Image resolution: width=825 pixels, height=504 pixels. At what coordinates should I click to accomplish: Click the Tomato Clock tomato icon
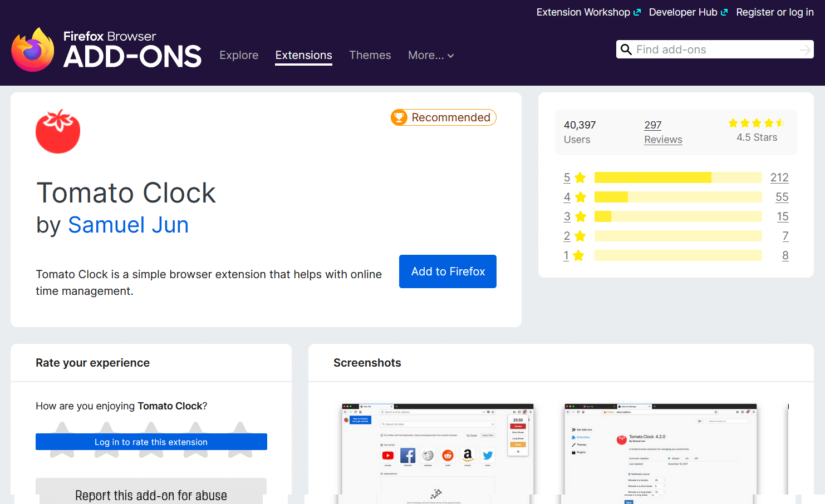58,131
